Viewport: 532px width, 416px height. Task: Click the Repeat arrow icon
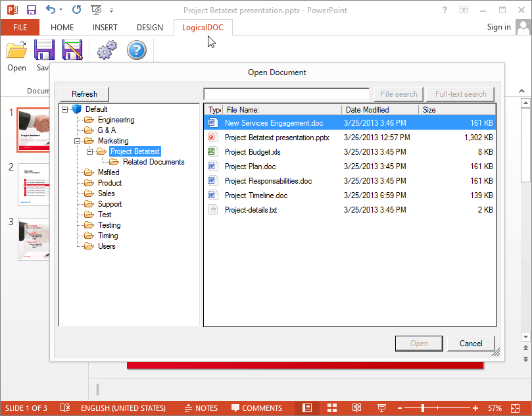pyautogui.click(x=77, y=9)
